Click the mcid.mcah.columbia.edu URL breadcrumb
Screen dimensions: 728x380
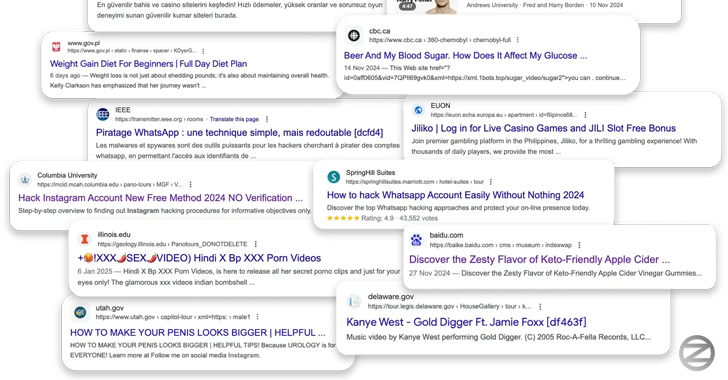[x=110, y=184]
